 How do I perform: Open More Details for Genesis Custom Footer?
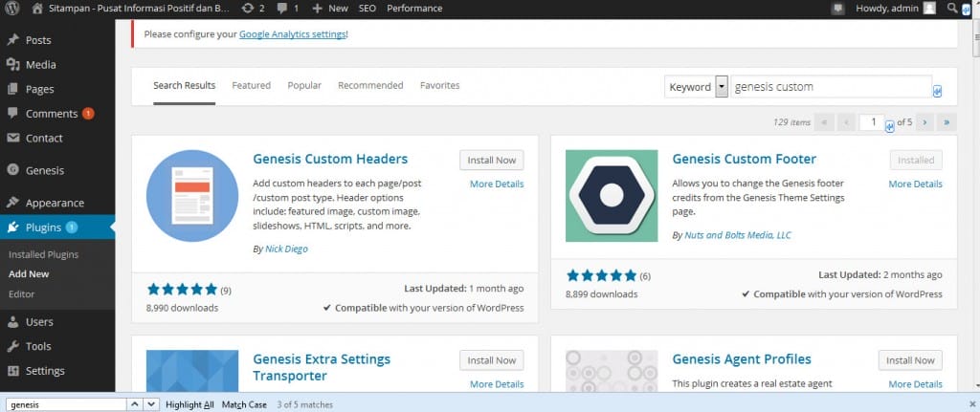click(916, 184)
